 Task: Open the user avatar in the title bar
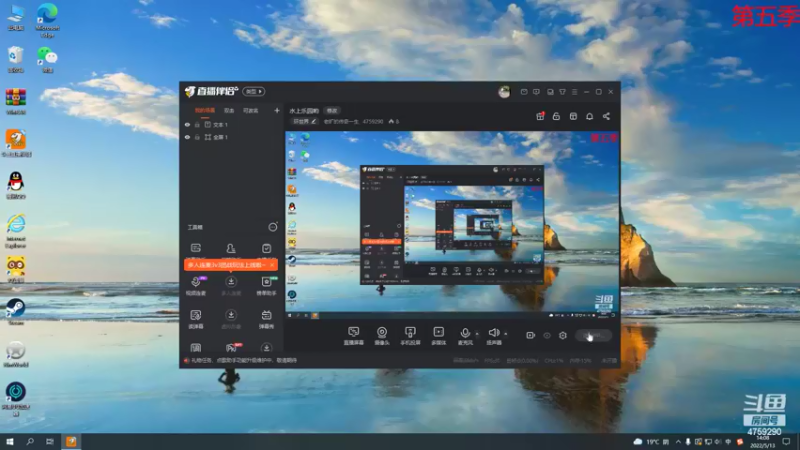[x=504, y=92]
